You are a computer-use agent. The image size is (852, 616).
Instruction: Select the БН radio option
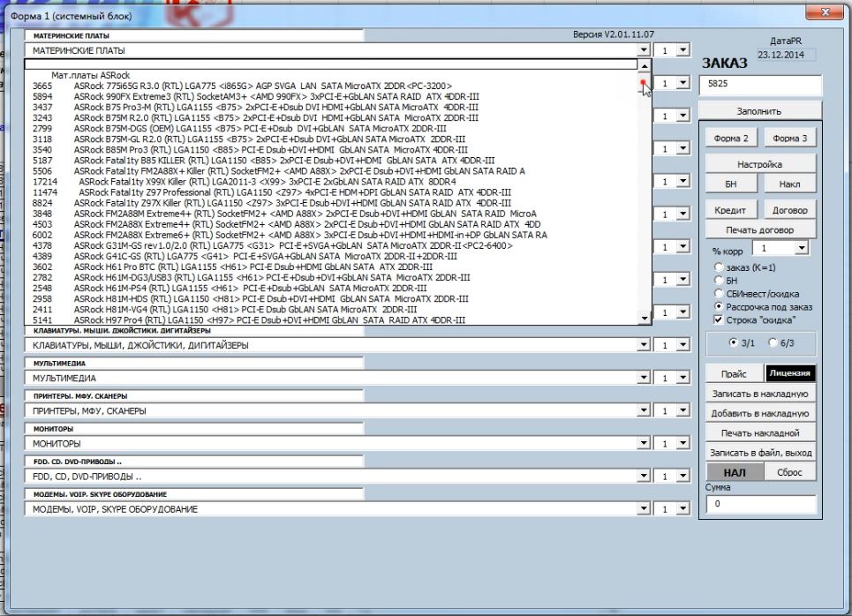[x=719, y=281]
